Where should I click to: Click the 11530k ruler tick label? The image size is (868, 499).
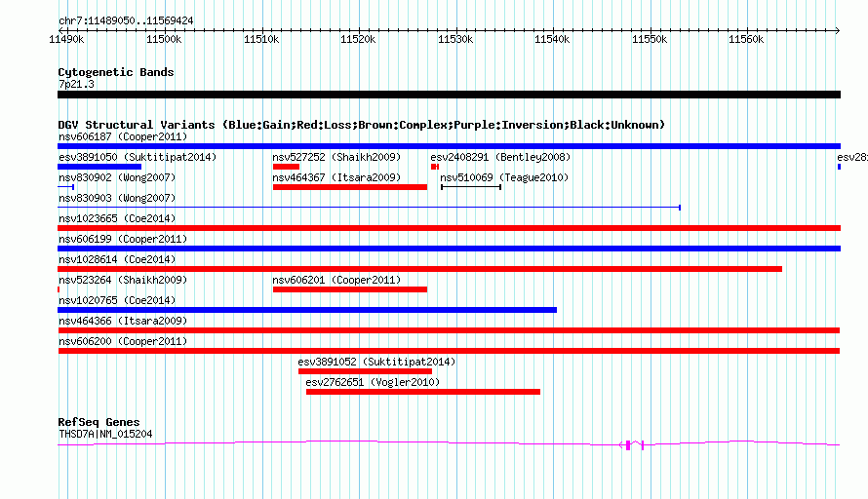(455, 39)
